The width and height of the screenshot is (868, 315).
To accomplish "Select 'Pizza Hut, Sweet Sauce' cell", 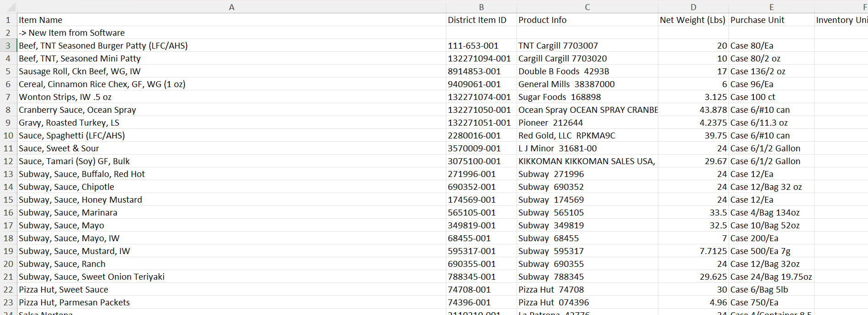I will tap(232, 289).
